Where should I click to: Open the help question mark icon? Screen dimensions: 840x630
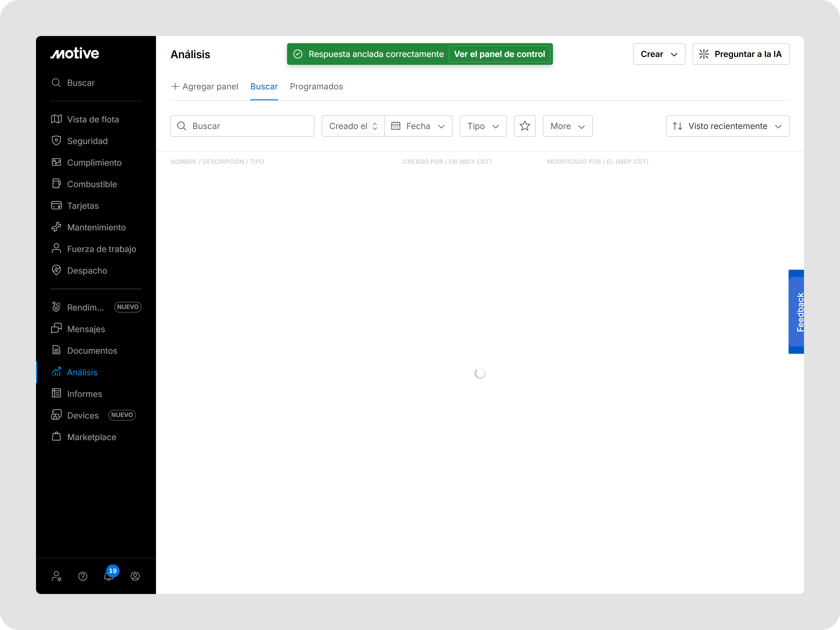(83, 576)
